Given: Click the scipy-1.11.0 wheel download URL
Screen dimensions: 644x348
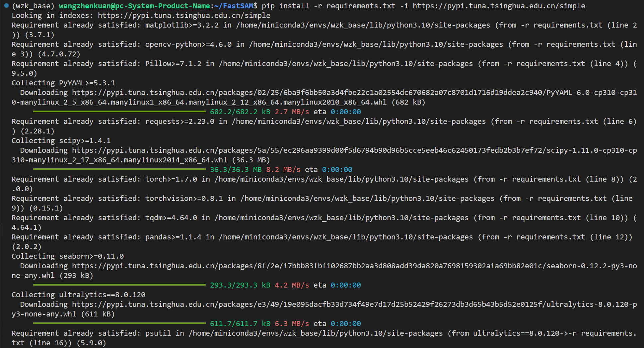Looking at the screenshot, I should (324, 155).
